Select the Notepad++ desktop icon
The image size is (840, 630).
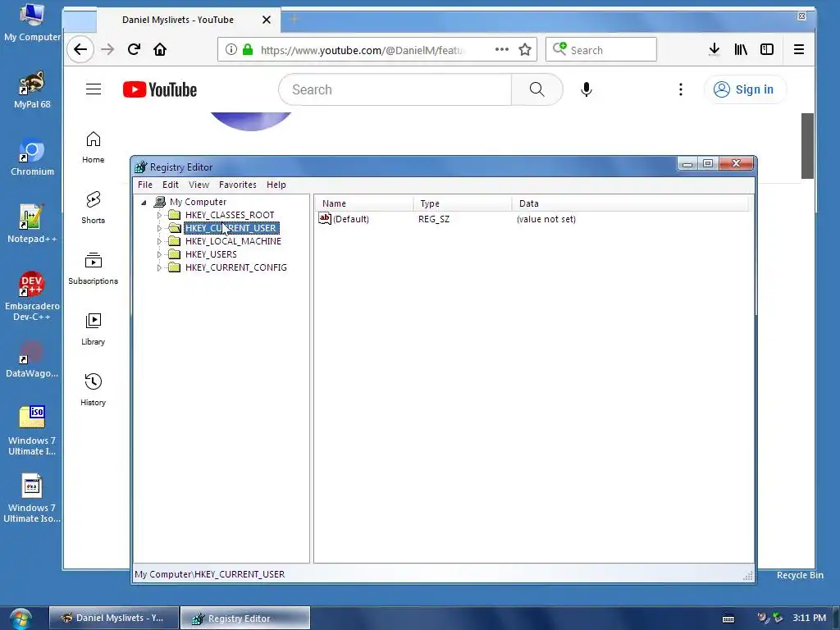(x=32, y=224)
